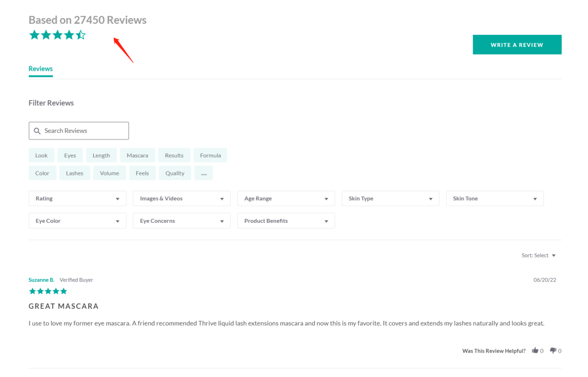The image size is (588, 377).
Task: Click the Filter Reviews heading
Action: tap(51, 103)
